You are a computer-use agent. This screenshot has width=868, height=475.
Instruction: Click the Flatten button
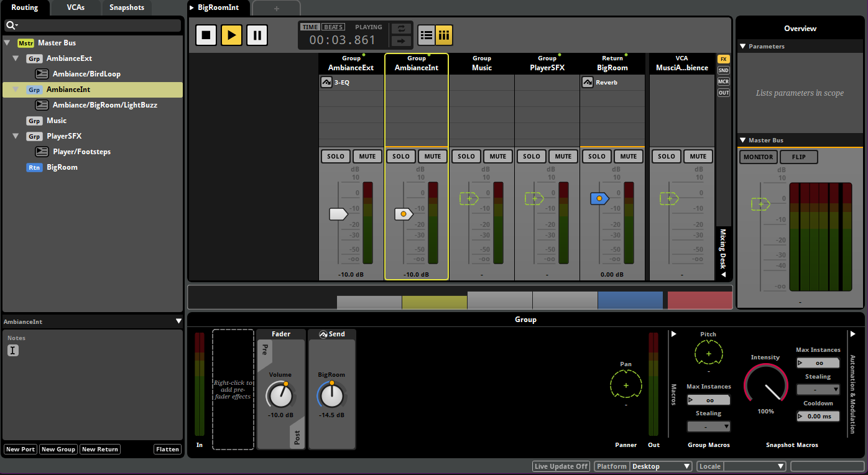pos(168,450)
